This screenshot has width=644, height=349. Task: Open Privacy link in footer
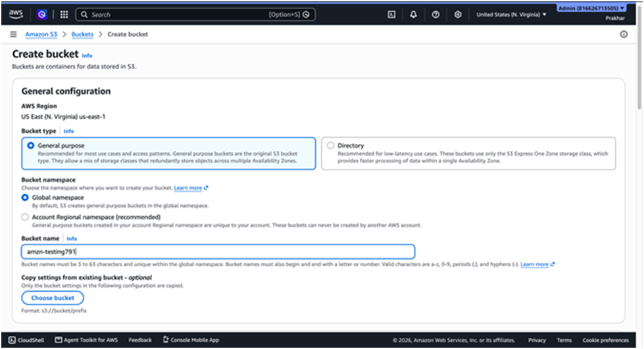click(x=537, y=340)
